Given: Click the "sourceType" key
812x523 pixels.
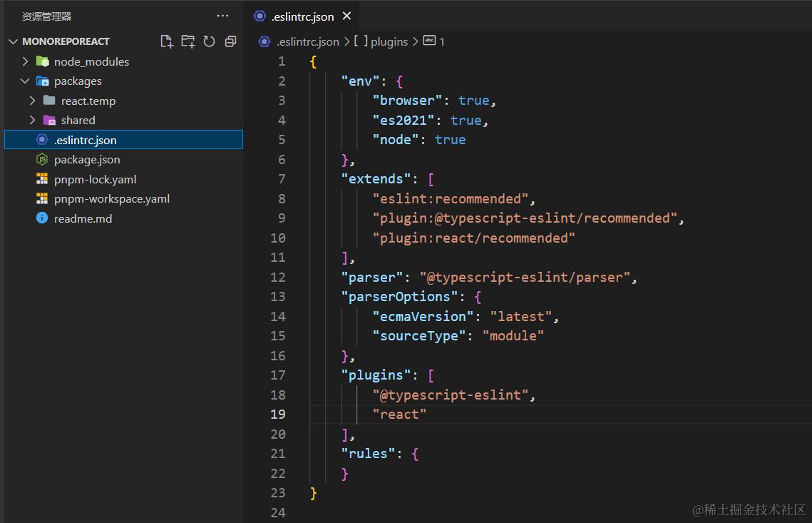Looking at the screenshot, I should click(419, 336).
